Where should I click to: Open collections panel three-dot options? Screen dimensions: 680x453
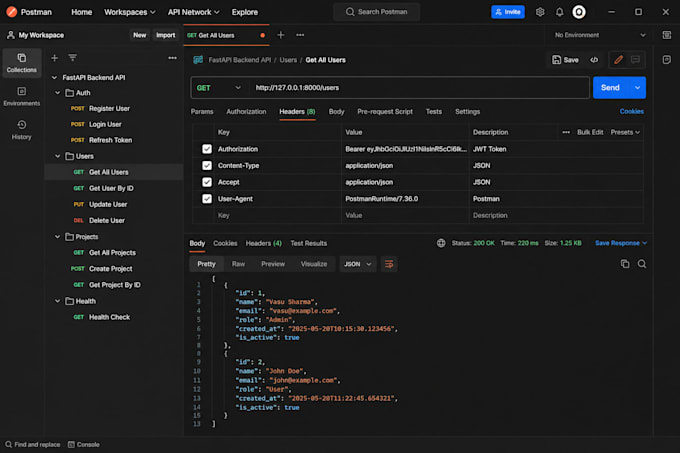(172, 58)
